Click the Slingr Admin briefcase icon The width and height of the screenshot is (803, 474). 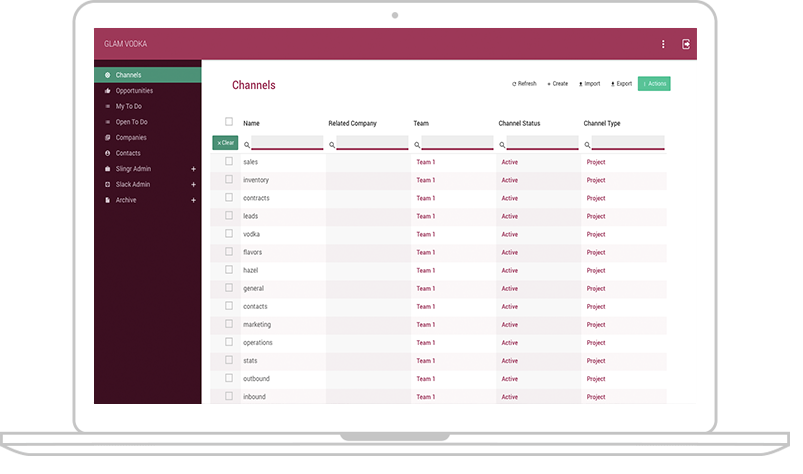[x=108, y=169]
